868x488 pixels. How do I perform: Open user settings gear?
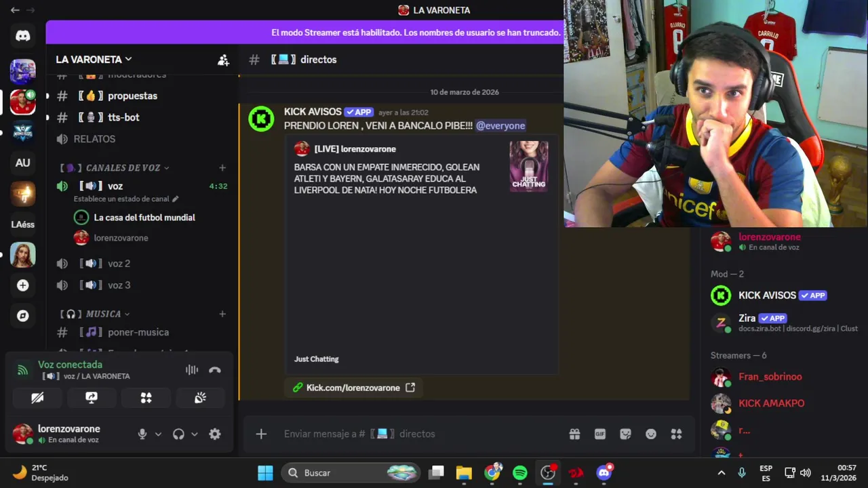point(215,434)
